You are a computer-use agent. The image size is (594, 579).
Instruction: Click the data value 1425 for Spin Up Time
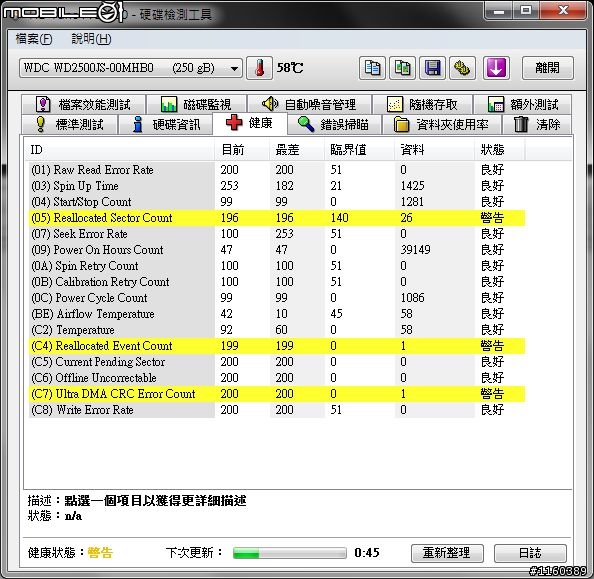point(413,186)
